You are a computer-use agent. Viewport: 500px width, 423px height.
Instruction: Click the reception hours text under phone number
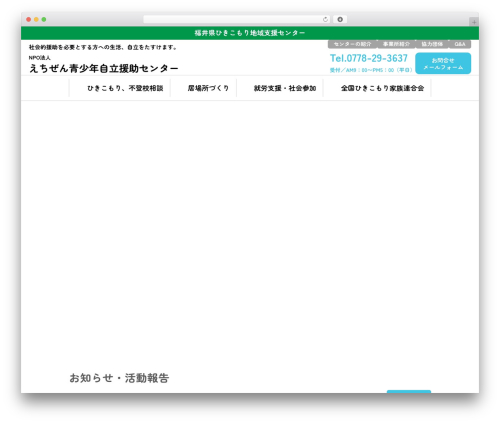371,70
